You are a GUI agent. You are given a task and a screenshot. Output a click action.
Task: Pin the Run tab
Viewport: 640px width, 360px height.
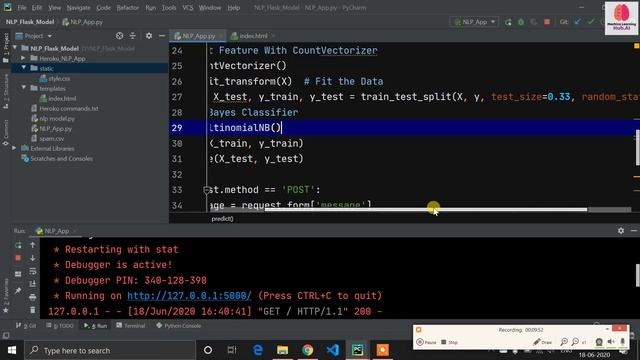coord(18,291)
